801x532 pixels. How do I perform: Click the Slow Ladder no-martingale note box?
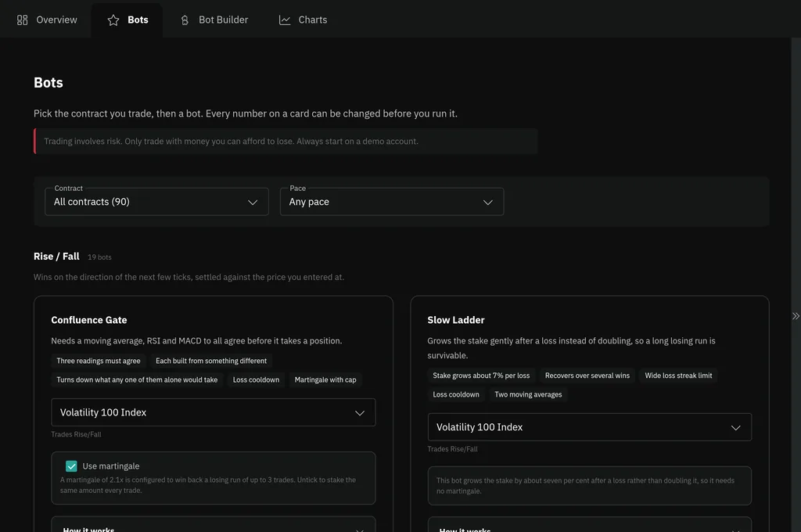(590, 486)
